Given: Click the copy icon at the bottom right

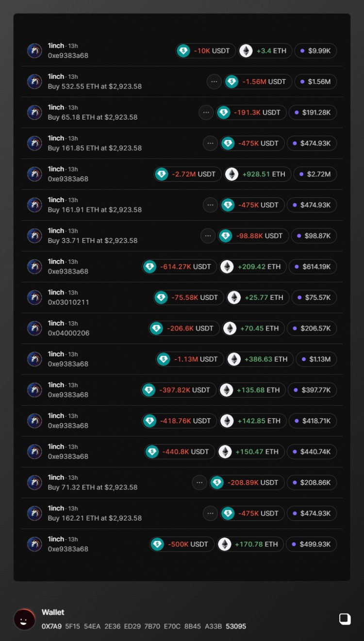Looking at the screenshot, I should [x=345, y=619].
